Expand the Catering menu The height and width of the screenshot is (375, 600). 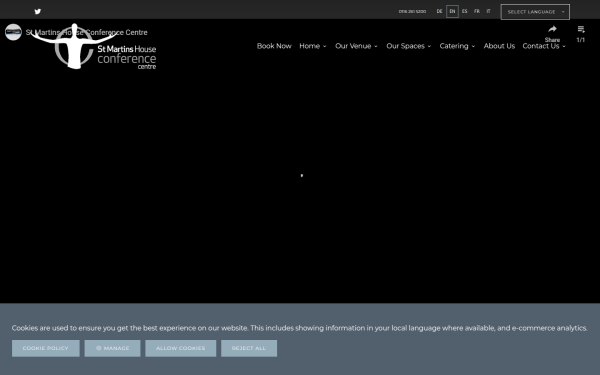(x=457, y=46)
